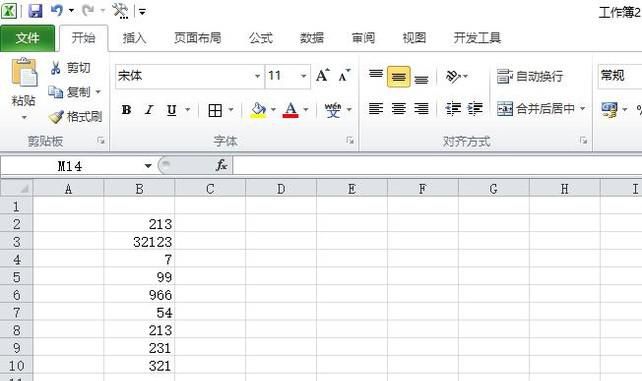642x381 pixels.
Task: Switch to the 数据 Data tab
Action: coord(312,38)
